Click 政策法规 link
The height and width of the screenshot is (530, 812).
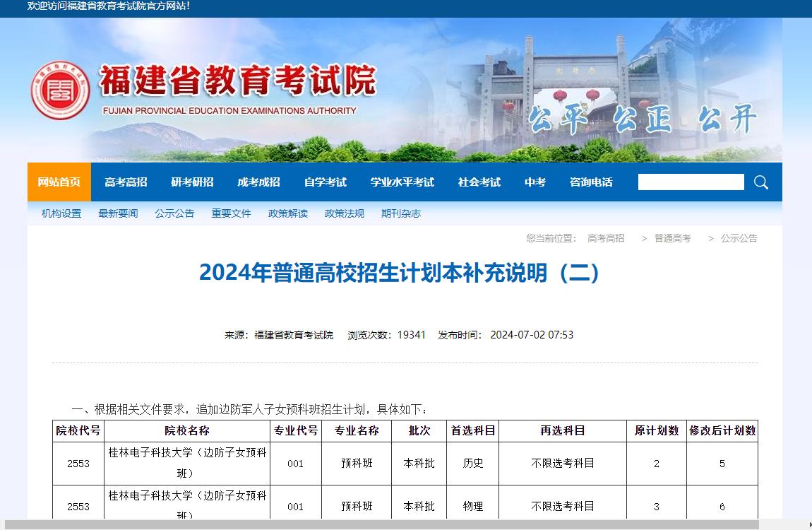pyautogui.click(x=344, y=213)
